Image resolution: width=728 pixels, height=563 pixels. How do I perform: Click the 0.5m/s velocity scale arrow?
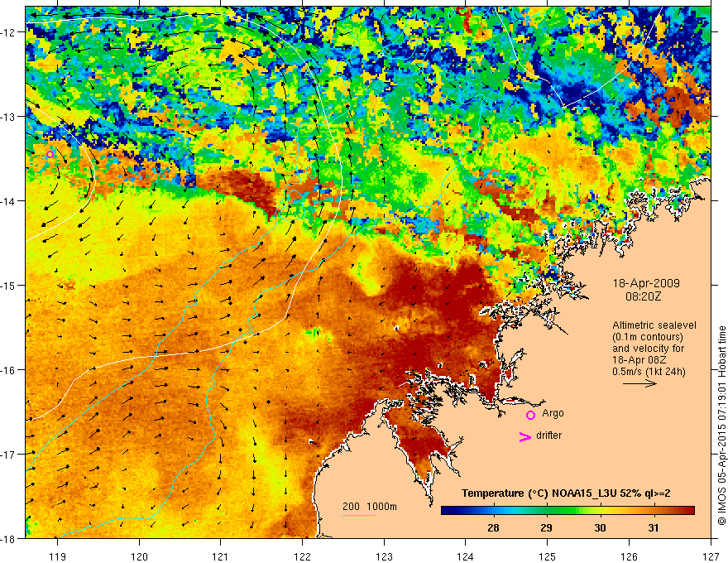639,383
